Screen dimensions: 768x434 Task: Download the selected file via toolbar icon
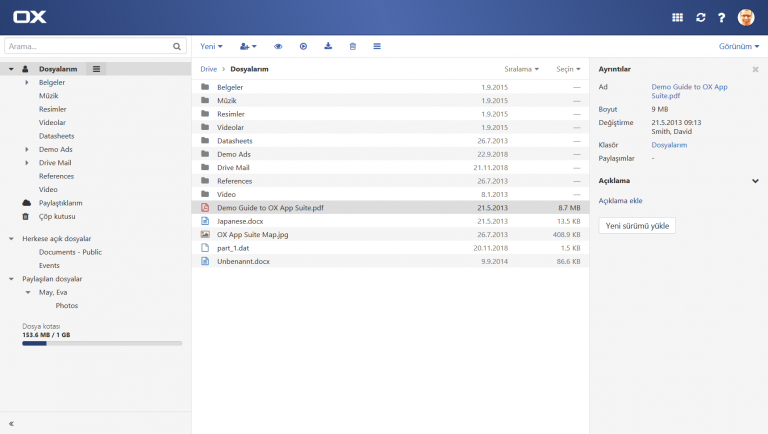click(x=328, y=46)
